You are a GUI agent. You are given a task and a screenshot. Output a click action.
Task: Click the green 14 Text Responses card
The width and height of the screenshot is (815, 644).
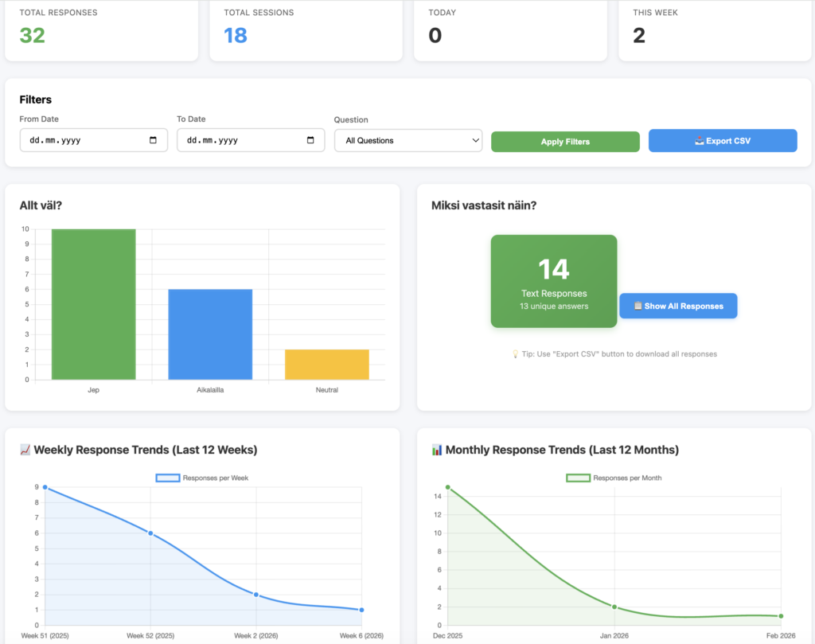point(553,281)
